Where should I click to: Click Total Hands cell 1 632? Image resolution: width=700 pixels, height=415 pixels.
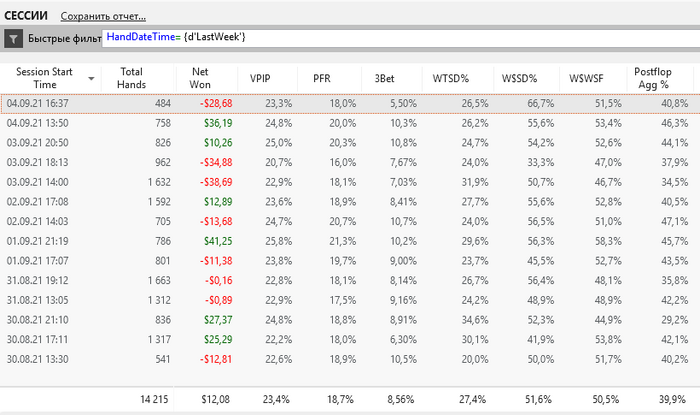point(159,182)
